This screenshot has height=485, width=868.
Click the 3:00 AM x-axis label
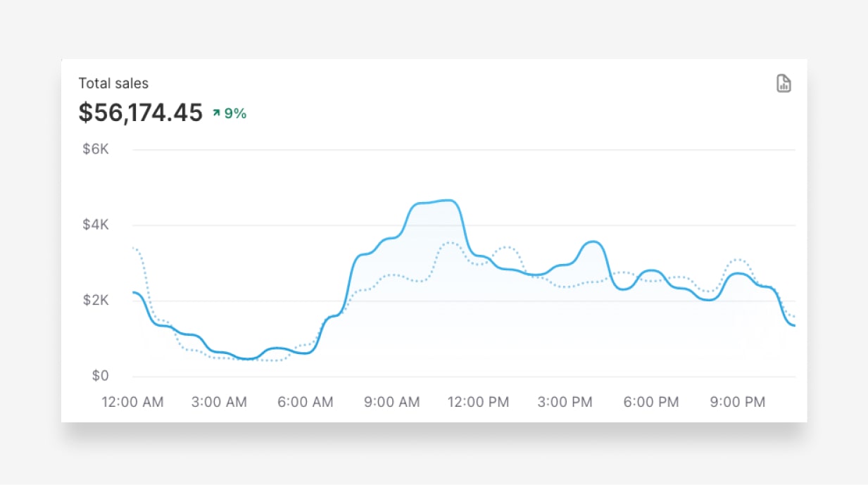coord(219,402)
